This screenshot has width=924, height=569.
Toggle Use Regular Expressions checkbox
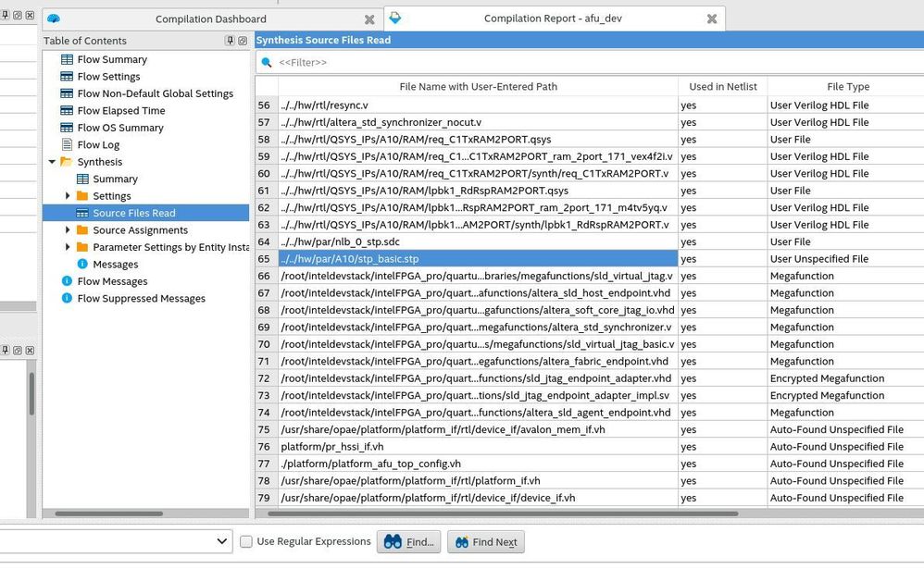click(x=246, y=541)
